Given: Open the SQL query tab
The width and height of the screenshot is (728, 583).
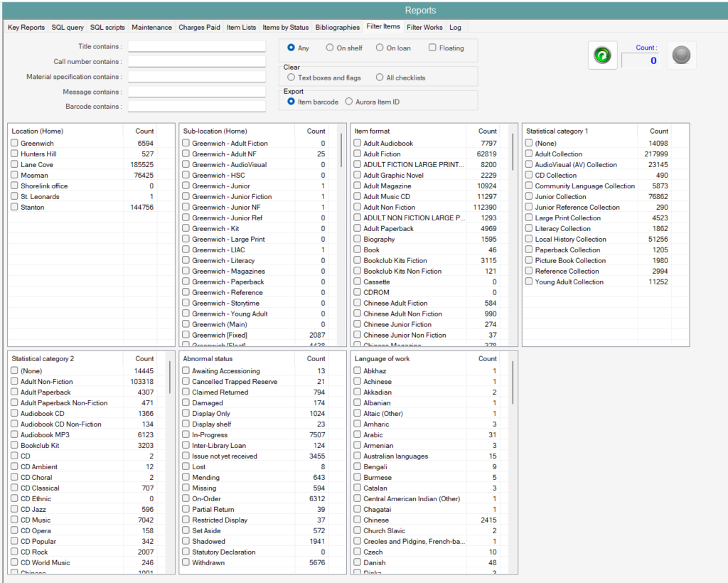Looking at the screenshot, I should coord(67,27).
